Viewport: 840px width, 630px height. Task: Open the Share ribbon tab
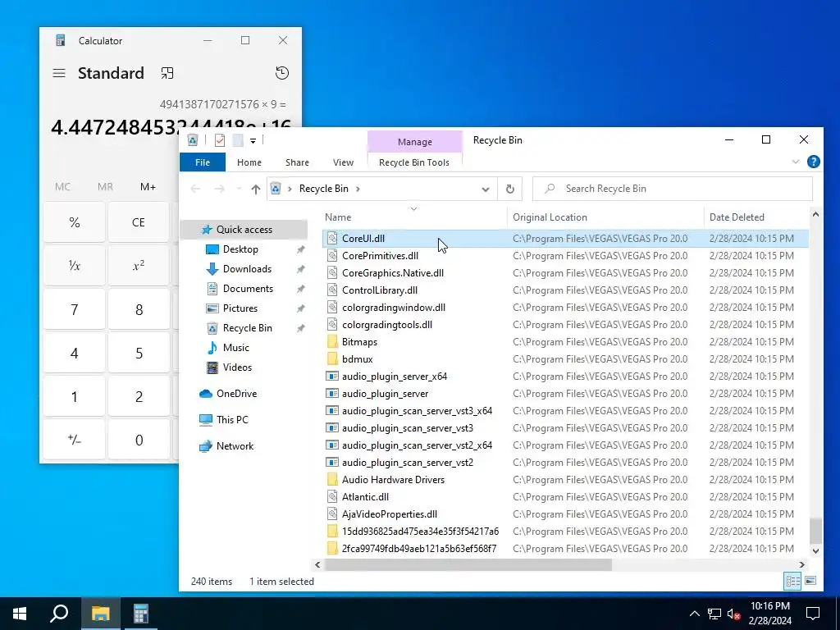[x=297, y=162]
